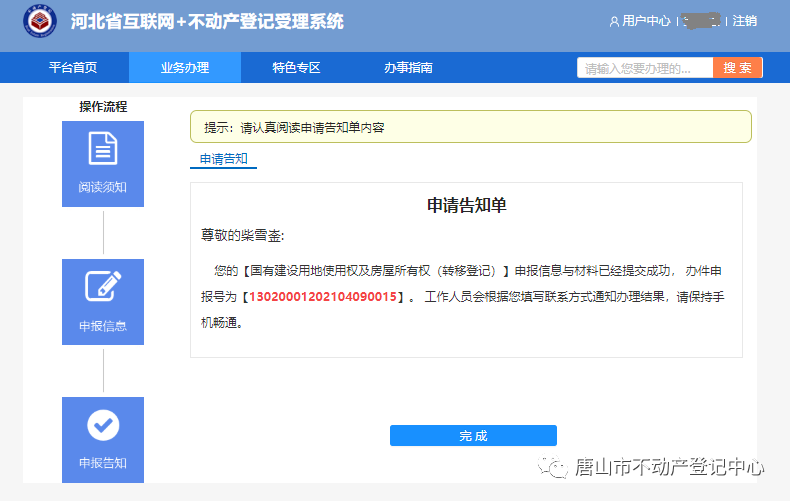Select the 阅读须知 document step icon
790x501 pixels.
coord(103,148)
